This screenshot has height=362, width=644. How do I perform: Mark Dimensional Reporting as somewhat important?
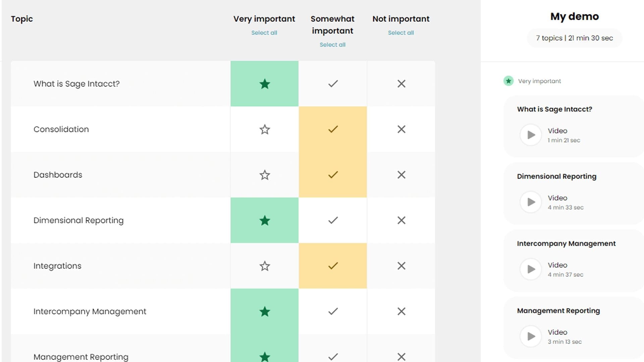(332, 220)
